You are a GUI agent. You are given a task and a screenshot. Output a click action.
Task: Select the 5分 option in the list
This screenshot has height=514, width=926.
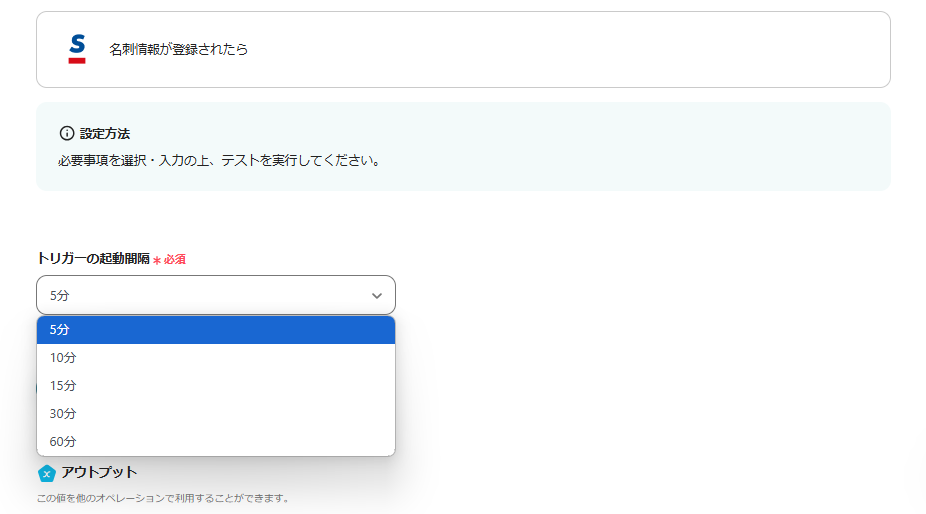click(x=216, y=330)
